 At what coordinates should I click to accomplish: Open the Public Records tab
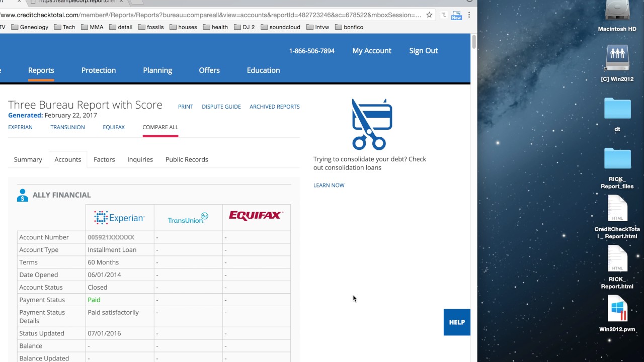187,159
